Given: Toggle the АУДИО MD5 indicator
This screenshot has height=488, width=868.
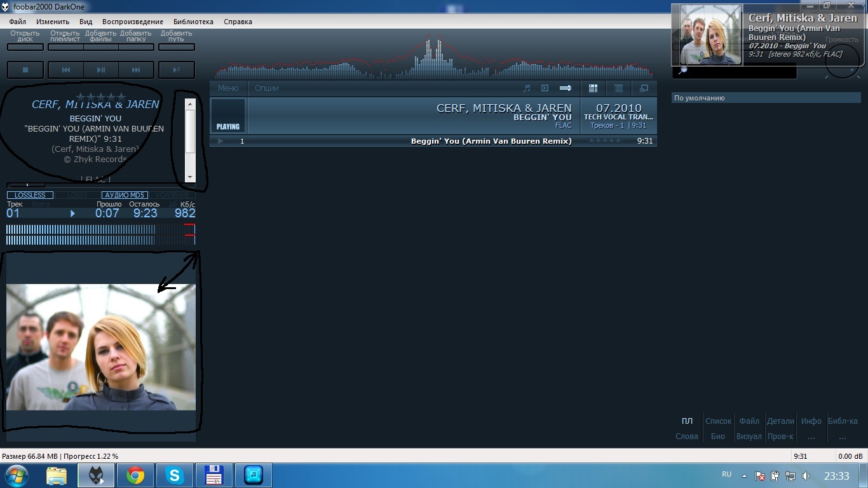Looking at the screenshot, I should (125, 195).
